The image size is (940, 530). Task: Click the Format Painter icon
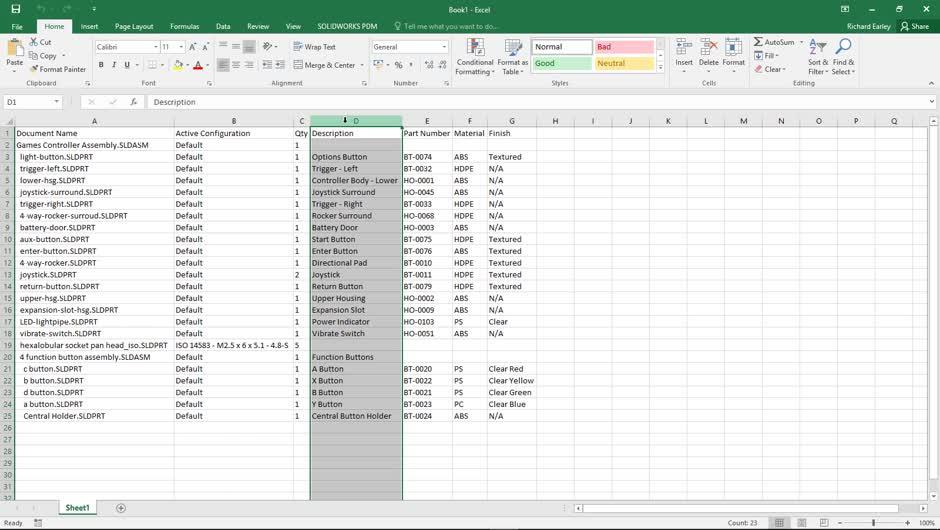pos(34,69)
